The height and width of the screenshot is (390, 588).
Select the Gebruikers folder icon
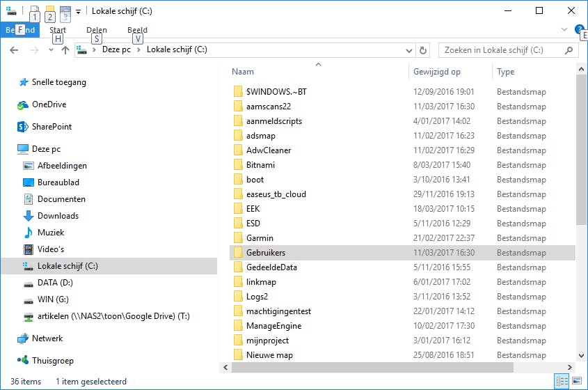238,253
